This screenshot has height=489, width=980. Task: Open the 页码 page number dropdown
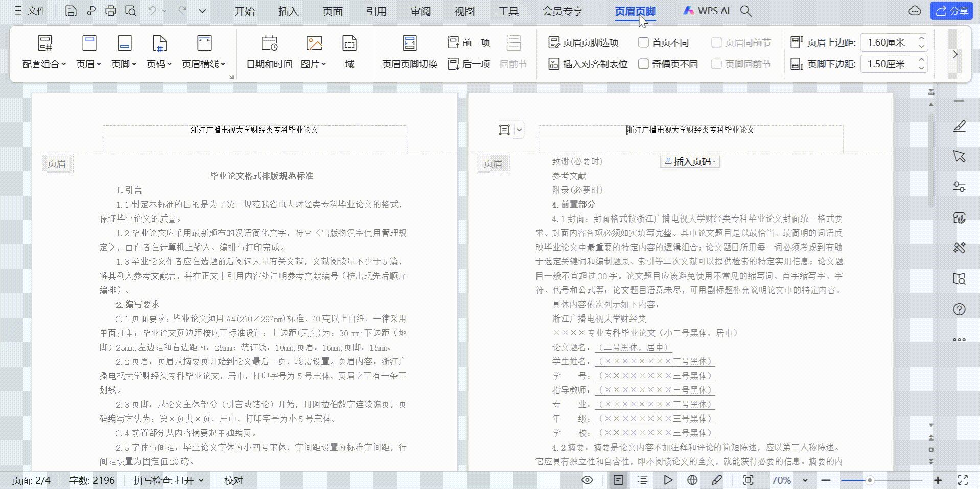click(159, 52)
